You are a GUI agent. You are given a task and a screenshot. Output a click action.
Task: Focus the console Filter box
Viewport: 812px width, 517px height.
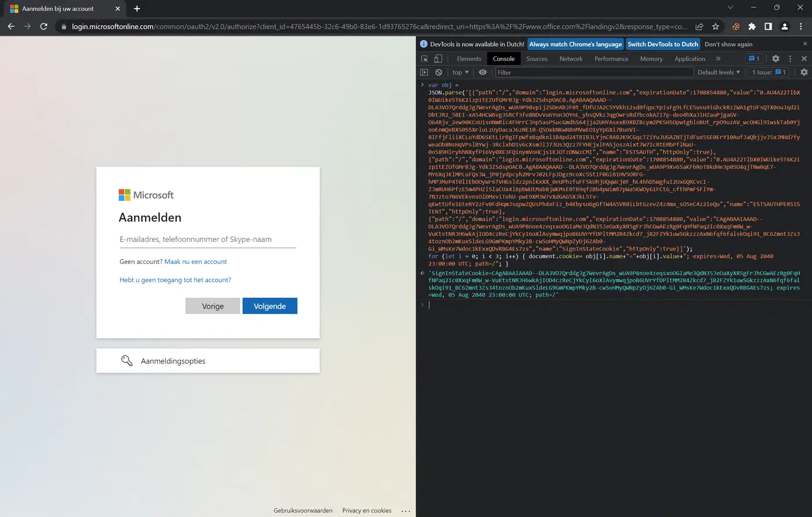[594, 73]
